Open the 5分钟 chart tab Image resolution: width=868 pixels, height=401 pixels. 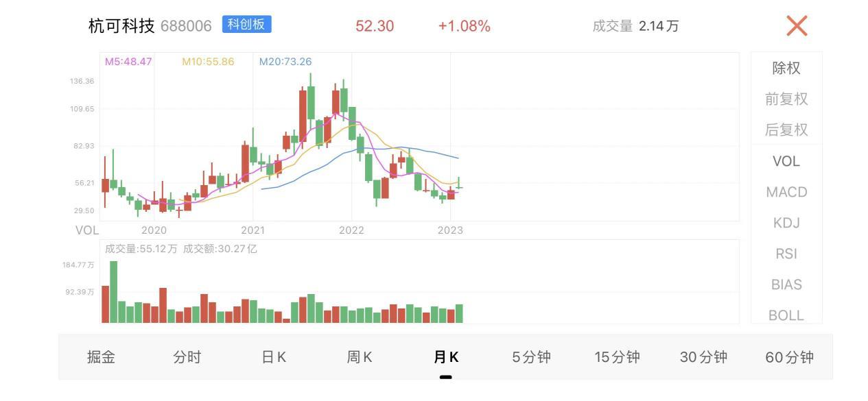(532, 357)
